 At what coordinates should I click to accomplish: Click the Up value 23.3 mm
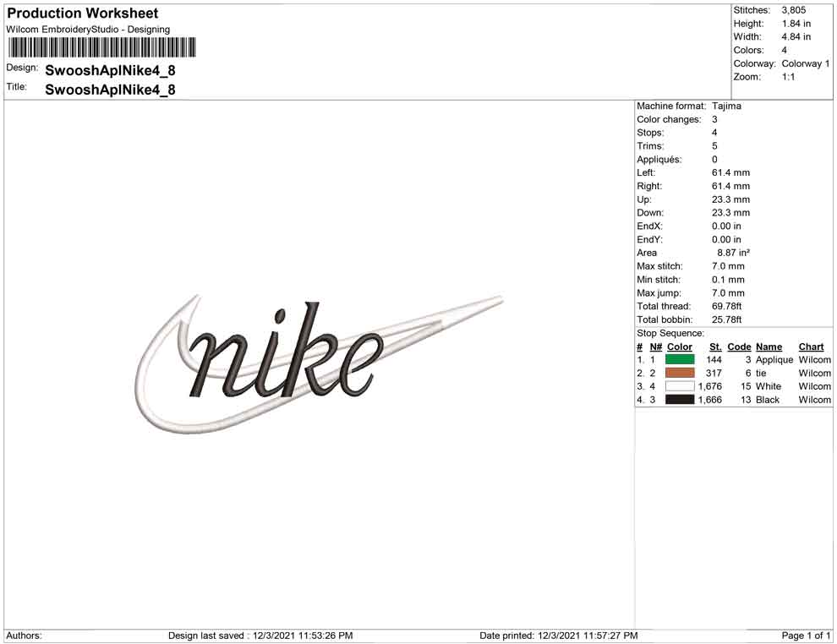pos(730,199)
